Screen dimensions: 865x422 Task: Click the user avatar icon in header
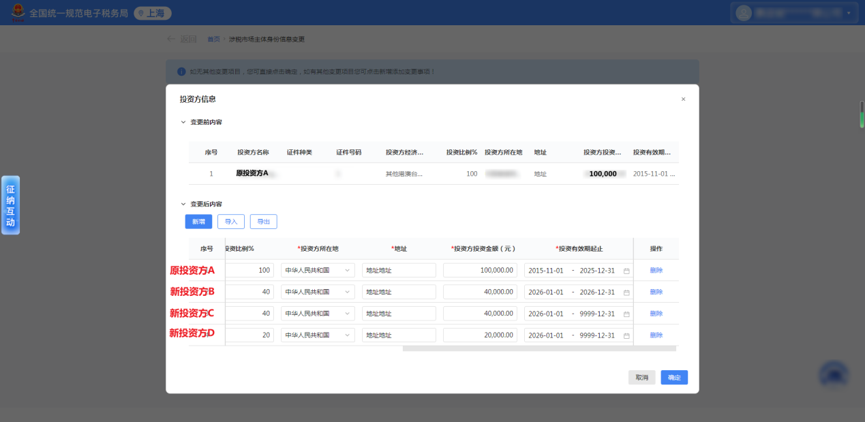point(744,13)
